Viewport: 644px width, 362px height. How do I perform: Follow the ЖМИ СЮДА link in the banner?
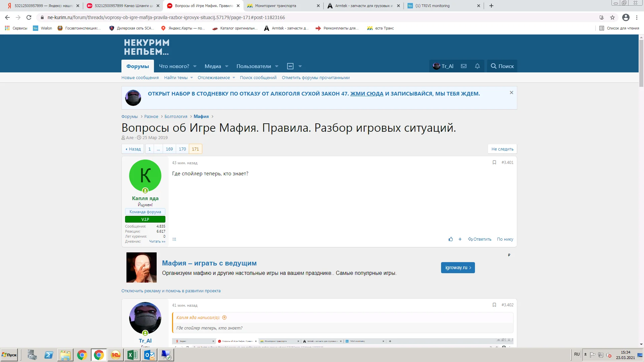366,94
